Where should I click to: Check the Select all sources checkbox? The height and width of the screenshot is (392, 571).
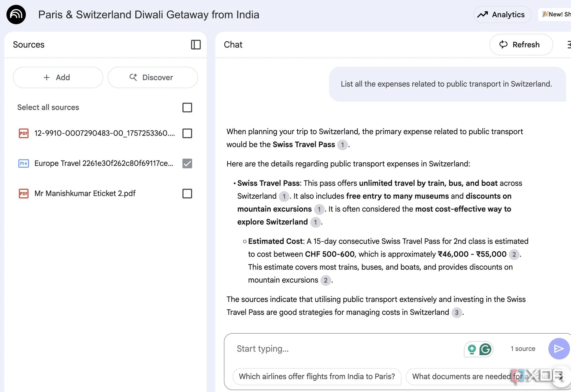pos(187,108)
